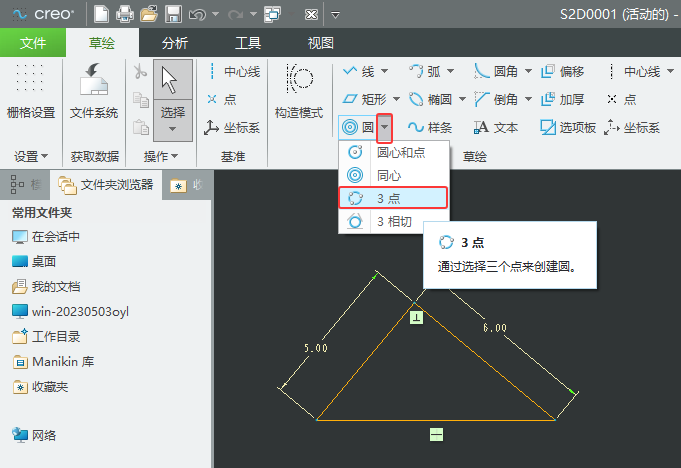Expand the 弧 tool dropdown arrow
681x468 pixels.
pos(450,71)
